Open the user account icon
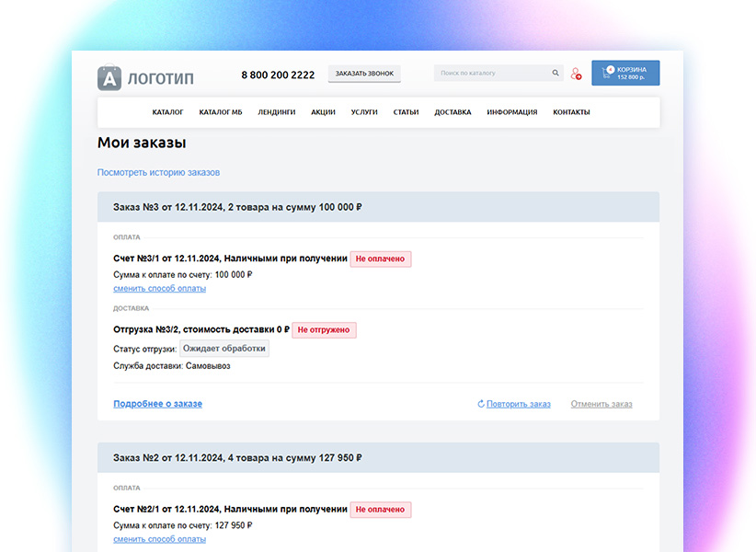The image size is (756, 552). point(576,73)
